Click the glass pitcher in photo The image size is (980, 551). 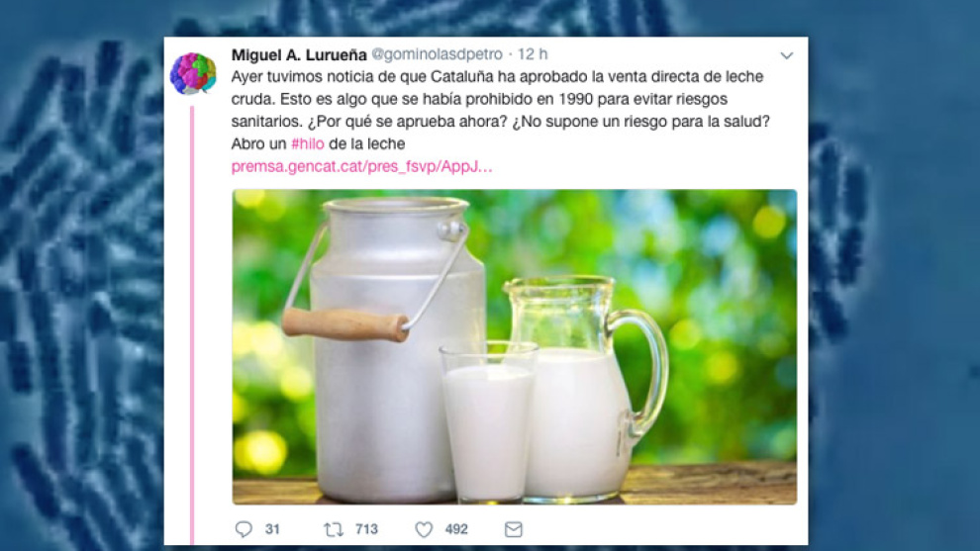[x=584, y=389]
